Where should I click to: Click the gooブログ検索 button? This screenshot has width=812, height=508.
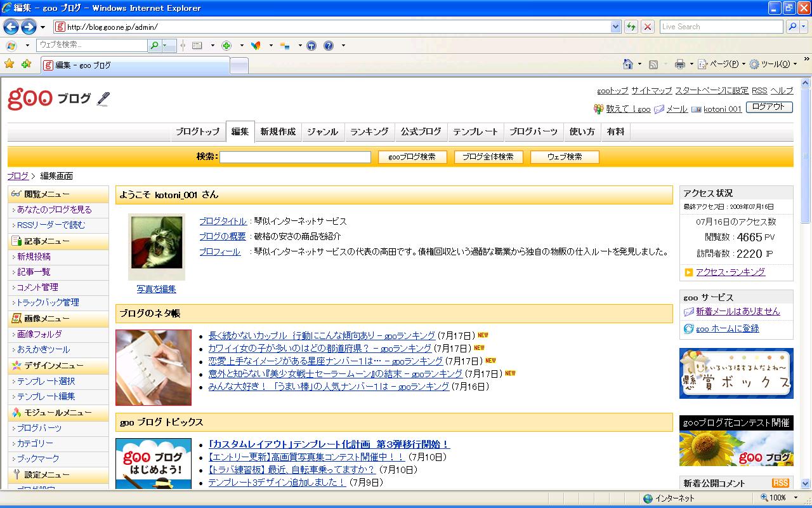[x=412, y=157]
